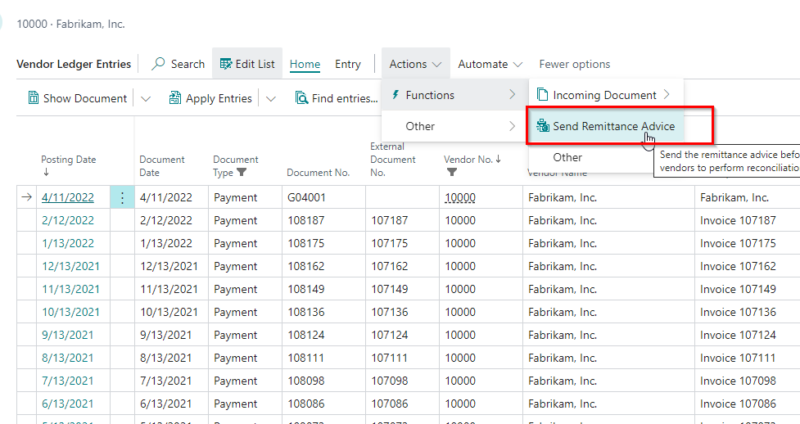The width and height of the screenshot is (800, 424).
Task: Expand the Apply Entries dropdown arrow
Action: click(x=270, y=98)
